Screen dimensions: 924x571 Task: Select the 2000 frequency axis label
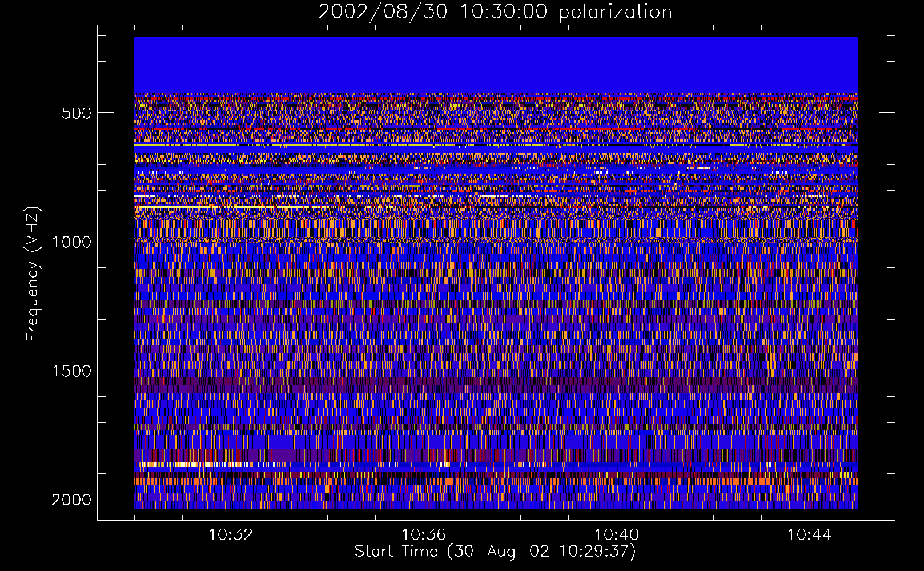71,500
